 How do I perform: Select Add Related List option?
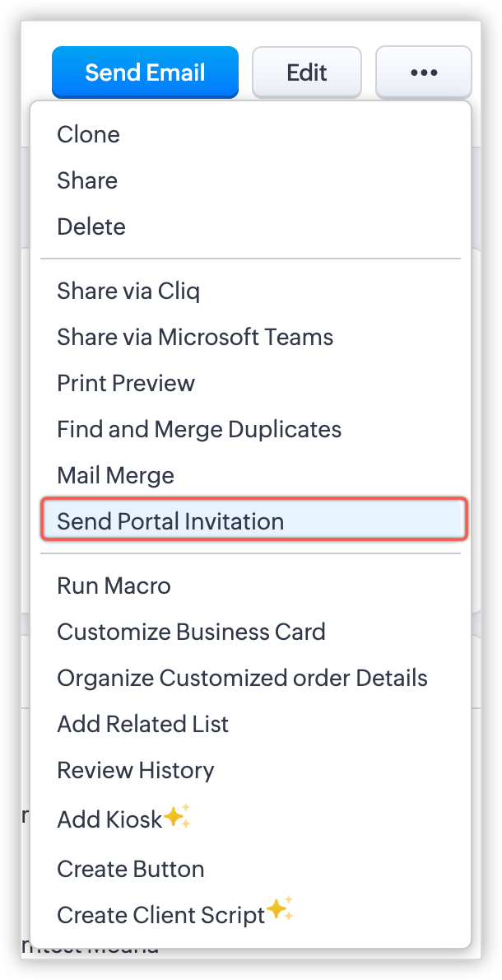click(142, 724)
